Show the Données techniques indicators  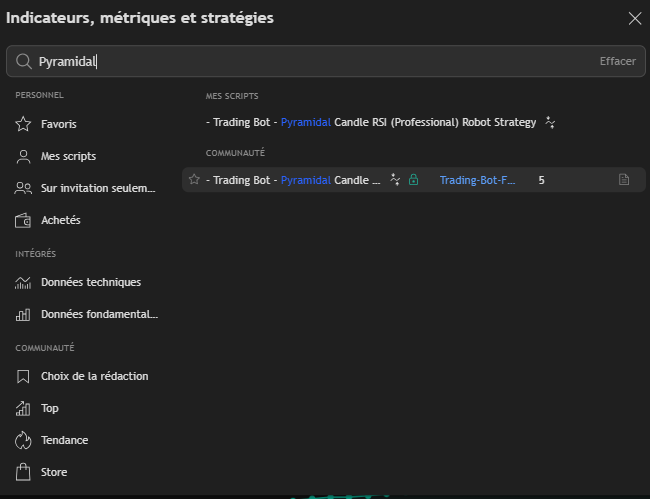pos(90,282)
